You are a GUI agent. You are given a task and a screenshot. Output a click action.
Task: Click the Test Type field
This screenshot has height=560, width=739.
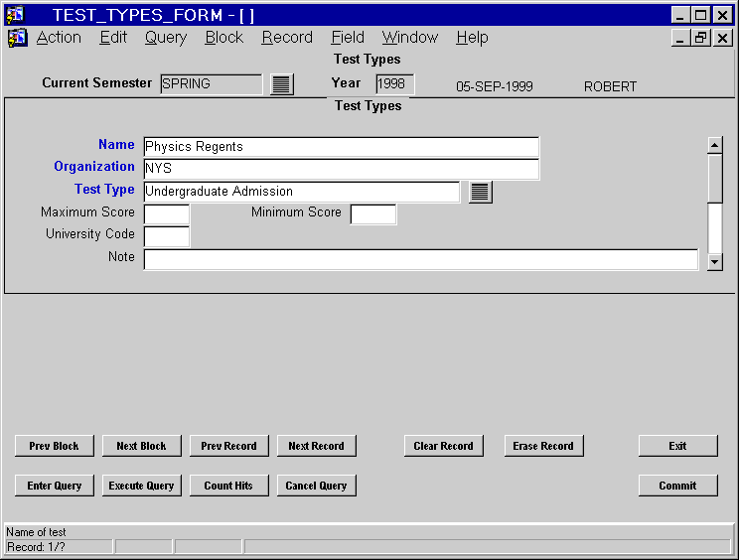(302, 192)
